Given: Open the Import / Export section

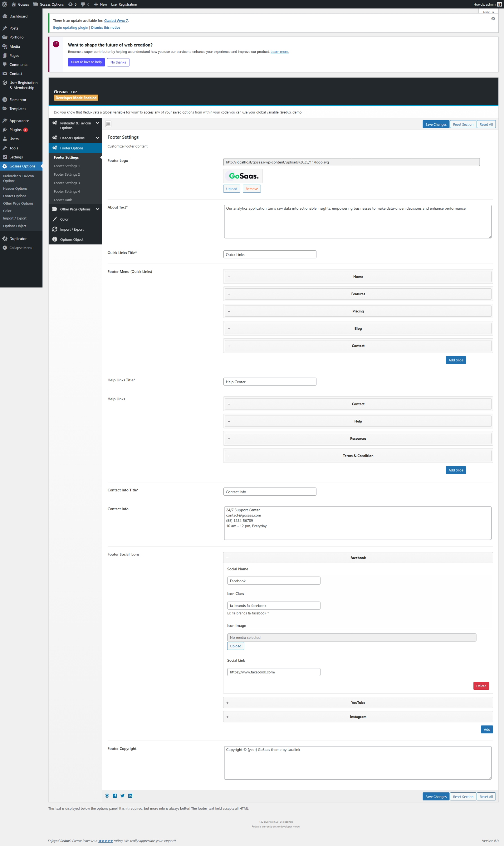Looking at the screenshot, I should (72, 230).
